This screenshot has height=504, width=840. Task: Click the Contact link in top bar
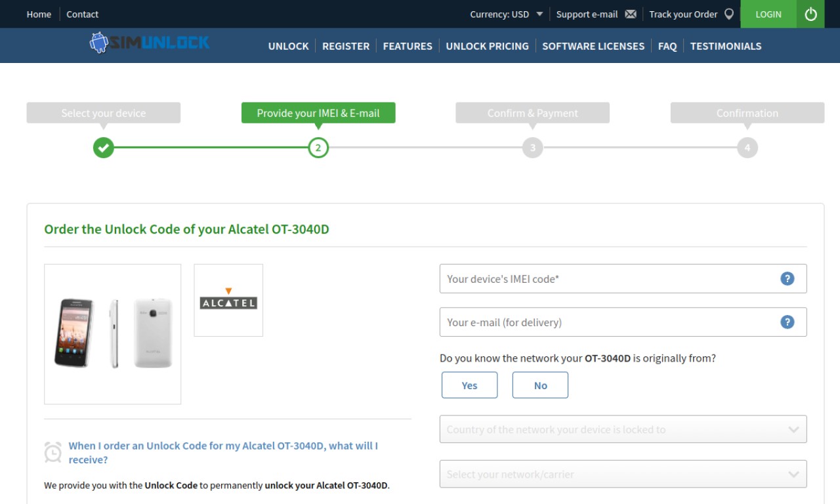tap(82, 14)
